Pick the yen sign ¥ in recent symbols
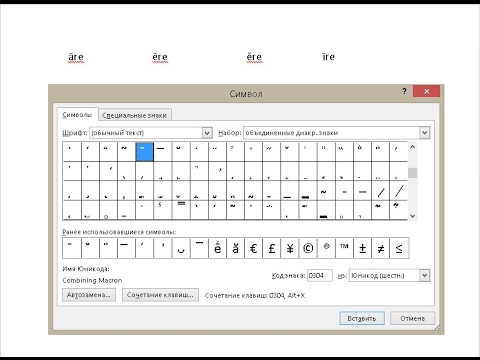The image size is (480, 360). click(290, 248)
